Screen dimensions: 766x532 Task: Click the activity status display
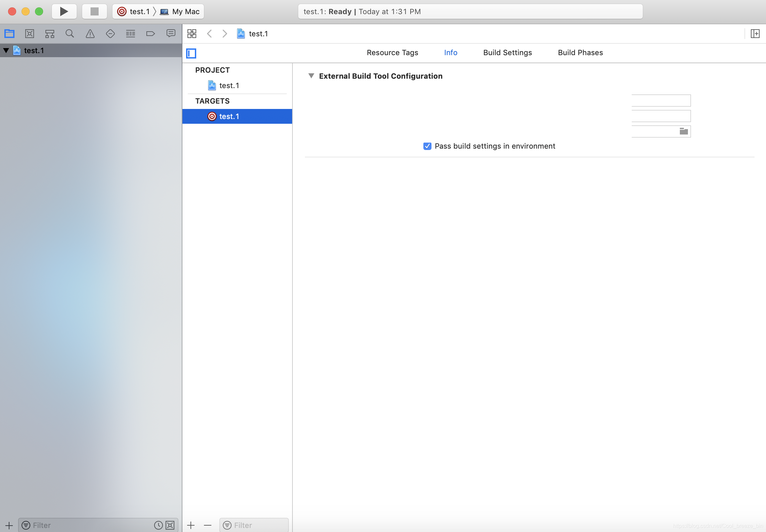tap(470, 11)
